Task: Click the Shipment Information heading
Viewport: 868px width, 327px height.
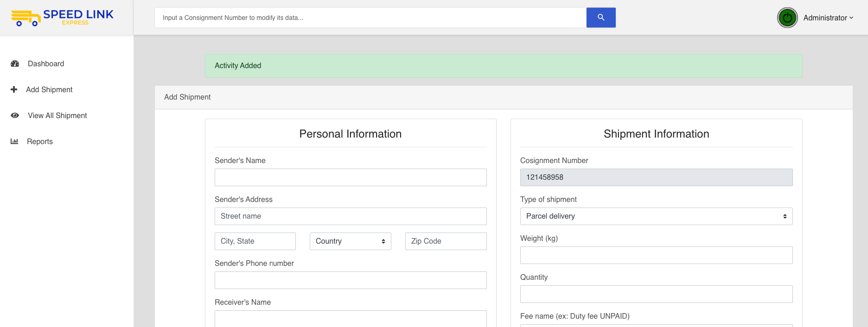Action: click(657, 134)
